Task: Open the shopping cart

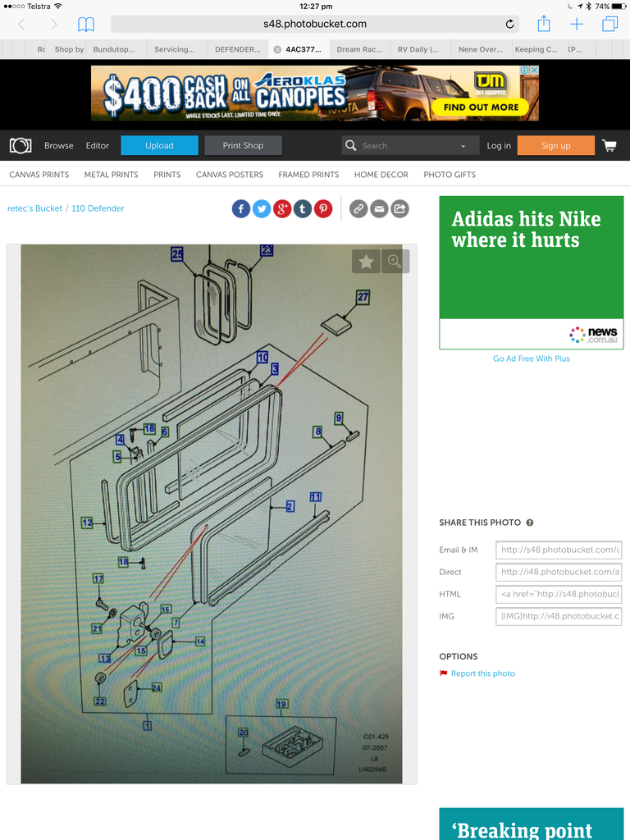Action: 609,146
